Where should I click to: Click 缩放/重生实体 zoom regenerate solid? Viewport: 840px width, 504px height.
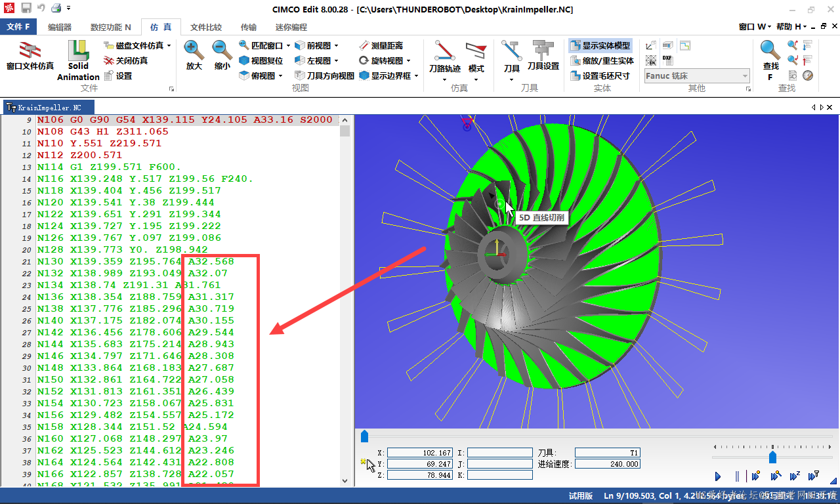pyautogui.click(x=602, y=60)
